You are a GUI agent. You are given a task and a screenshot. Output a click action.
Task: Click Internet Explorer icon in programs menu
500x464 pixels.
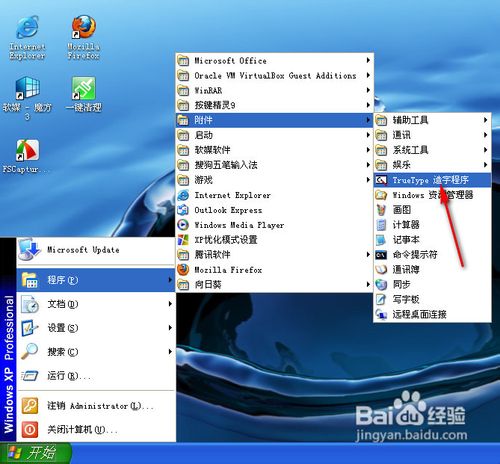(x=183, y=195)
